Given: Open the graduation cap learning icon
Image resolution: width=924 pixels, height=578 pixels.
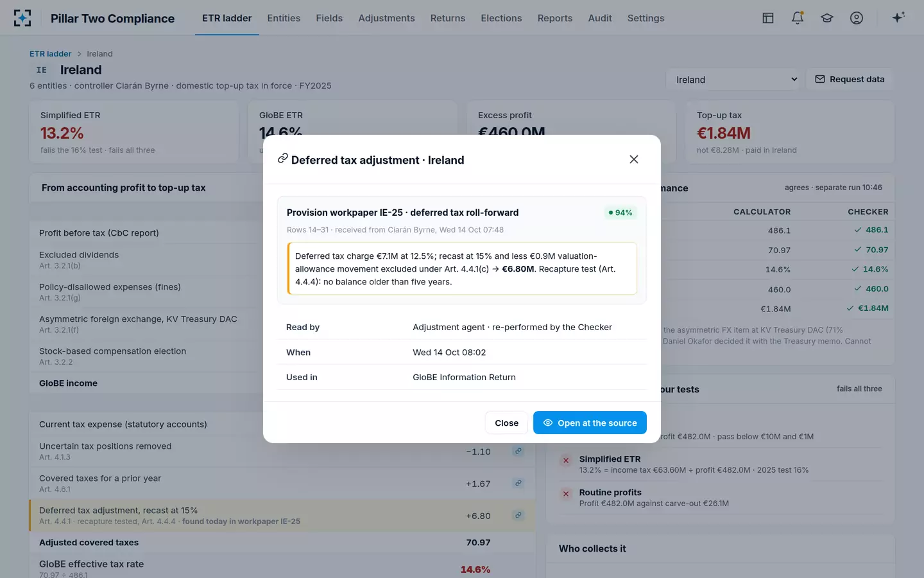Looking at the screenshot, I should (x=827, y=18).
